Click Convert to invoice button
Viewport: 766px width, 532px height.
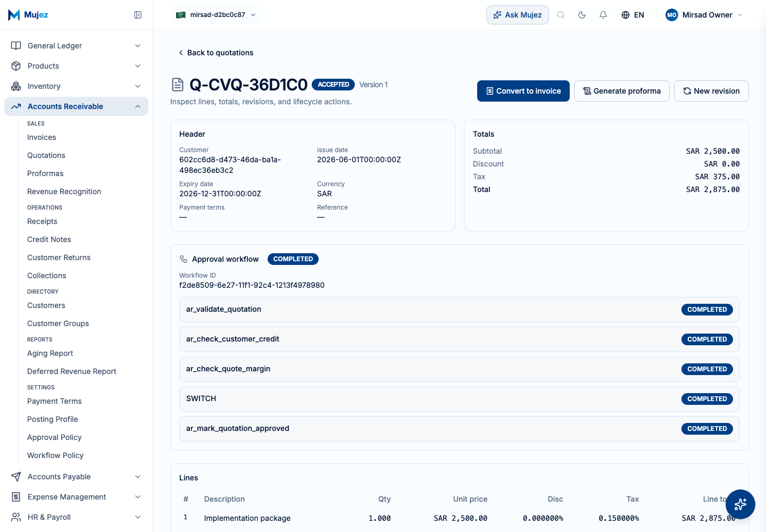(523, 91)
